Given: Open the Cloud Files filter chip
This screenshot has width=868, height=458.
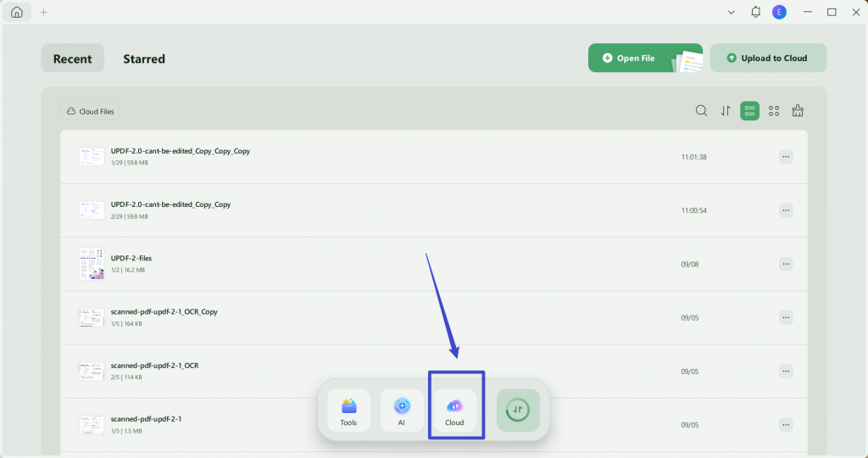Looking at the screenshot, I should point(90,111).
